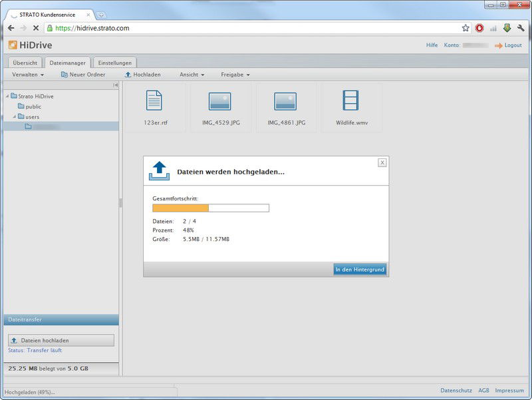Select the public folder in tree
532x400 pixels.
(x=29, y=106)
